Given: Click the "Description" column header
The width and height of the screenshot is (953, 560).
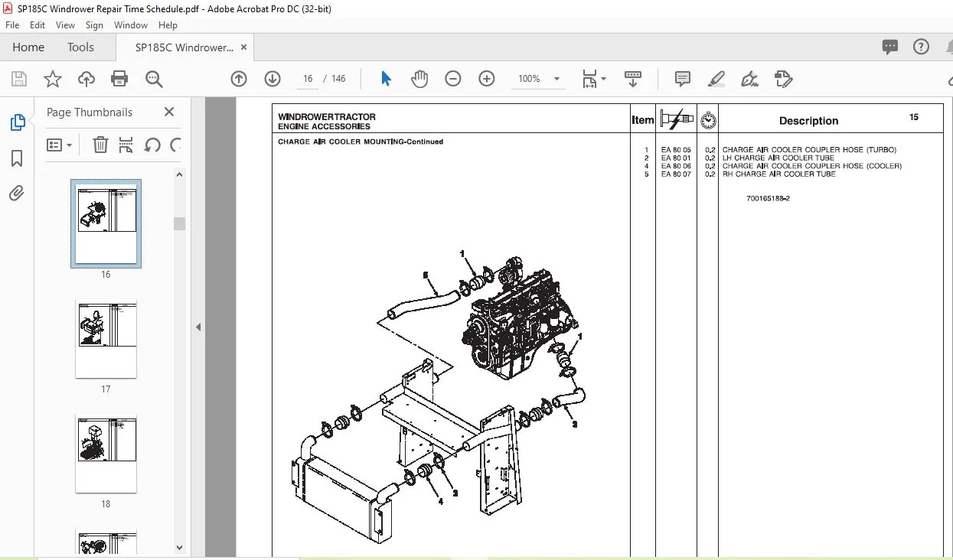Looking at the screenshot, I should coord(808,121).
